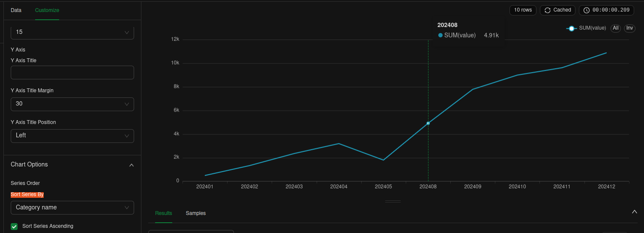
Task: Select all series with the All legend button
Action: (616, 28)
